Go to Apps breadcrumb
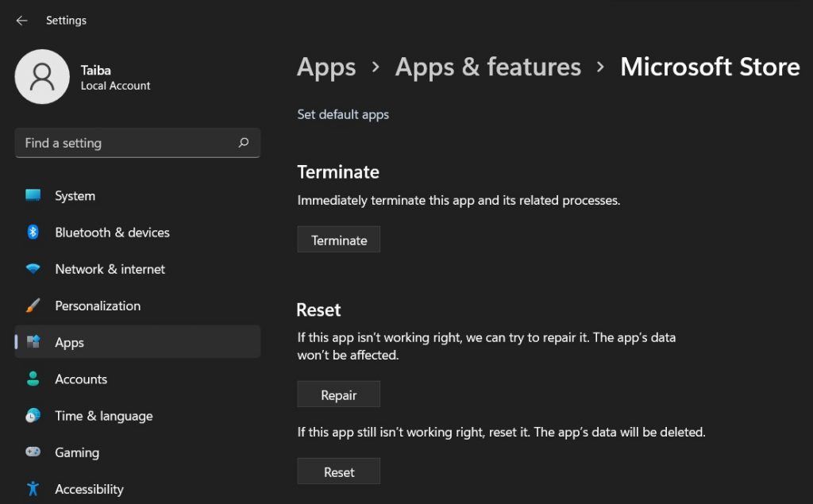The image size is (813, 504). click(x=326, y=67)
